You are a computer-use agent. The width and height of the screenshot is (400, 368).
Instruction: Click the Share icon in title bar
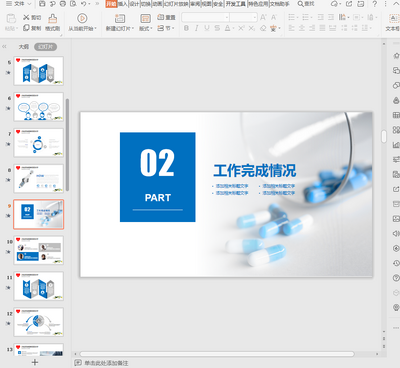click(349, 4)
